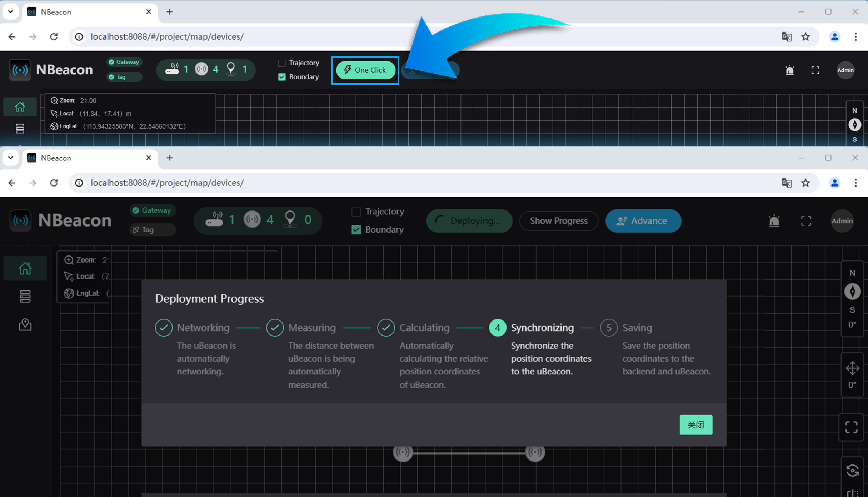Expand tab search dropdown in top browser

(11, 11)
